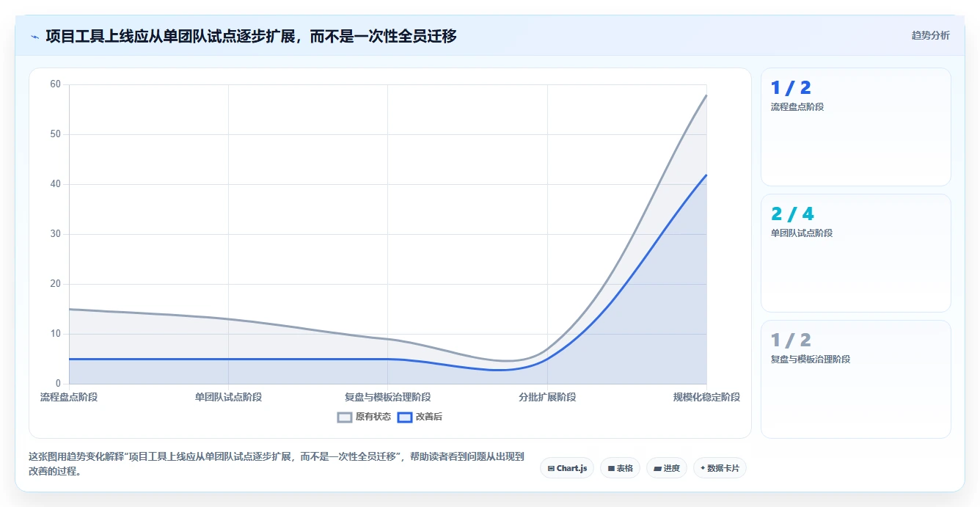
Task: Click the chart title text in the header
Action: coord(251,36)
